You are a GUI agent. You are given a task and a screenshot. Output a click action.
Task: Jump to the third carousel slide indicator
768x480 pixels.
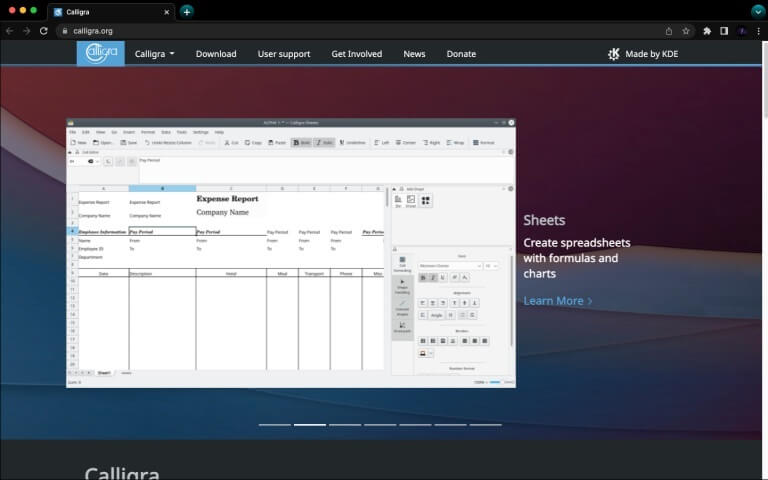(x=345, y=425)
